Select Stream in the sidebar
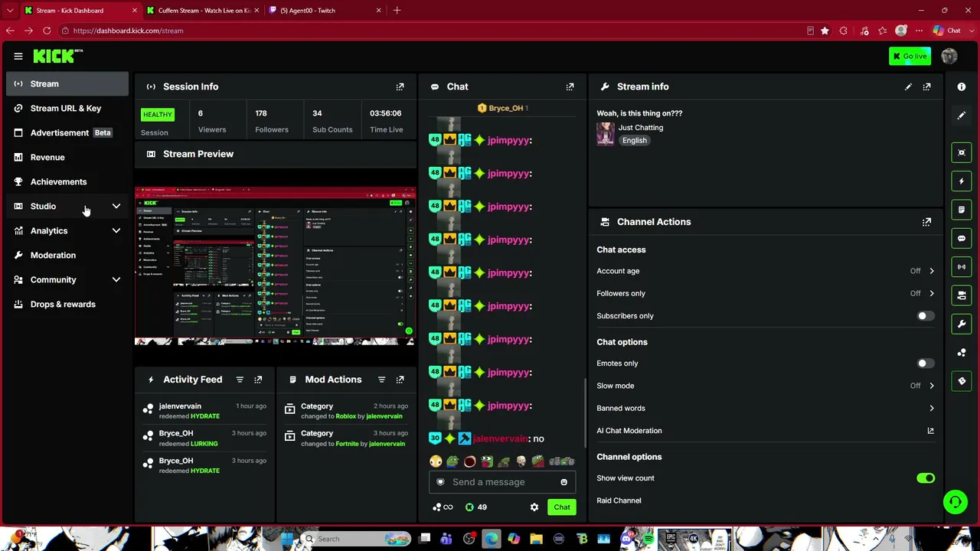980x551 pixels. click(x=67, y=84)
